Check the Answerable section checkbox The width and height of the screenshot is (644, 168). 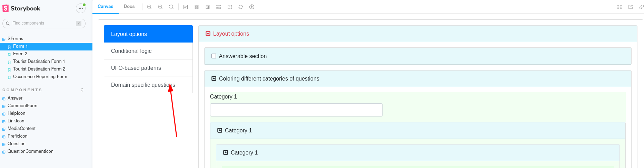click(214, 56)
